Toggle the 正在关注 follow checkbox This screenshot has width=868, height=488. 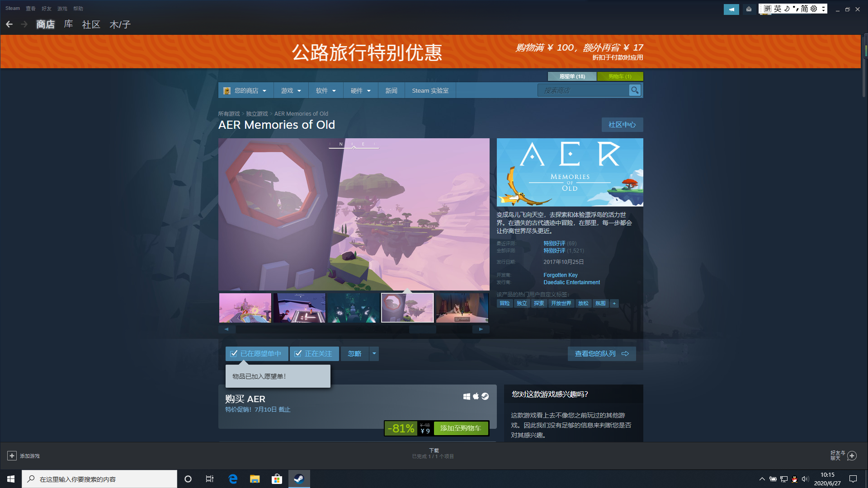tap(298, 354)
